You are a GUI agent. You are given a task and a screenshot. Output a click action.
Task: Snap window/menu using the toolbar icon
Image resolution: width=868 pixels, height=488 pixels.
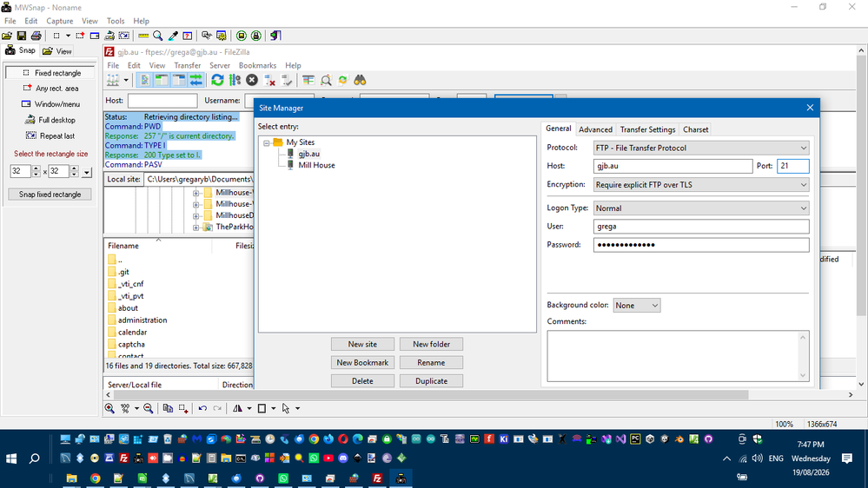(95, 36)
